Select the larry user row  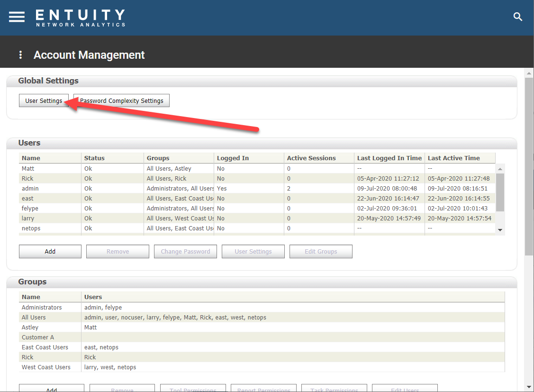[257, 219]
